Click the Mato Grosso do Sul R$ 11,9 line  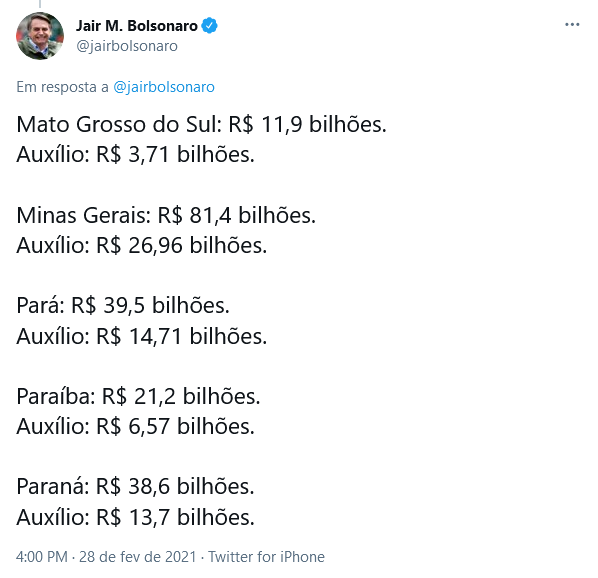coord(201,124)
